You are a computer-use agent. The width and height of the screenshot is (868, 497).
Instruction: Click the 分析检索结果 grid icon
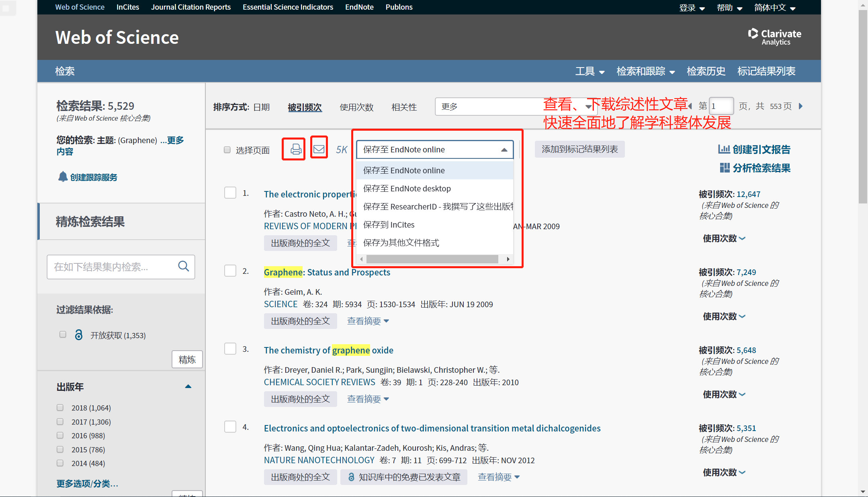pos(725,168)
